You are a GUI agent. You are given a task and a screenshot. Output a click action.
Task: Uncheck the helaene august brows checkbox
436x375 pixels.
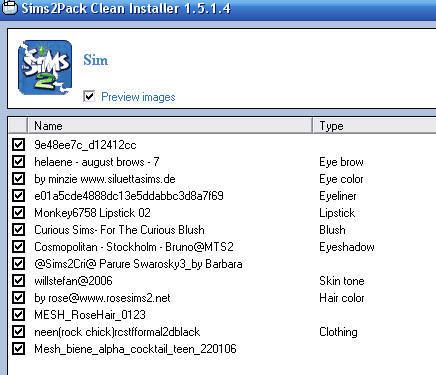tap(18, 162)
